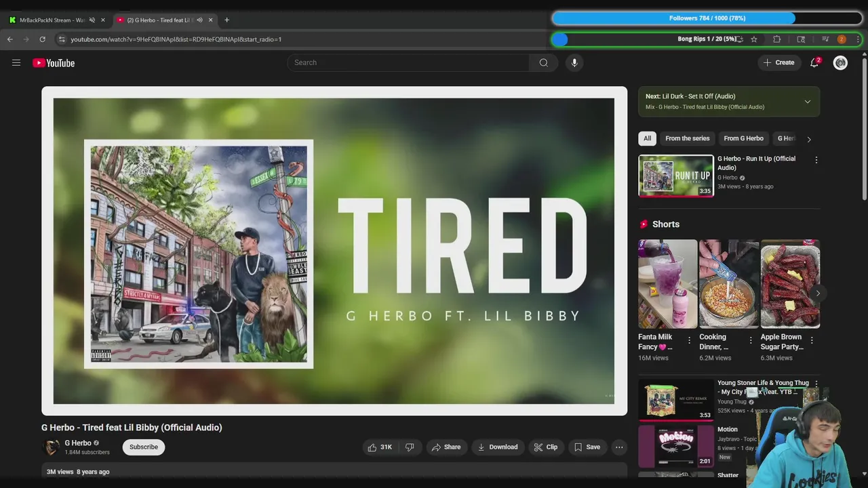Switch to the G Herbo - Tired tab
Image resolution: width=868 pixels, height=488 pixels.
tap(164, 20)
